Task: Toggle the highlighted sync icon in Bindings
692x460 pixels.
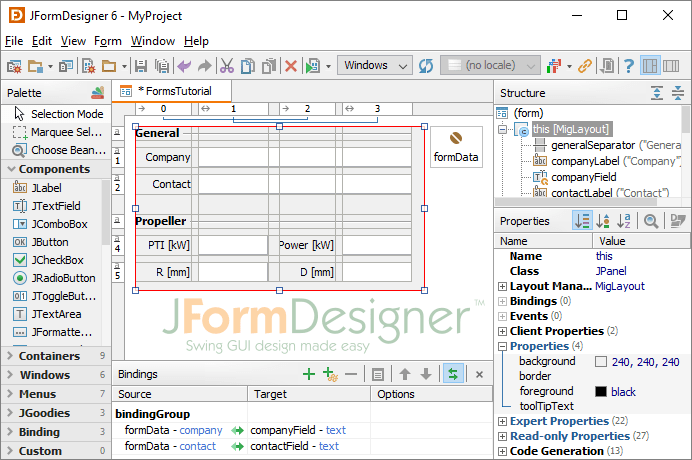Action: tap(453, 374)
